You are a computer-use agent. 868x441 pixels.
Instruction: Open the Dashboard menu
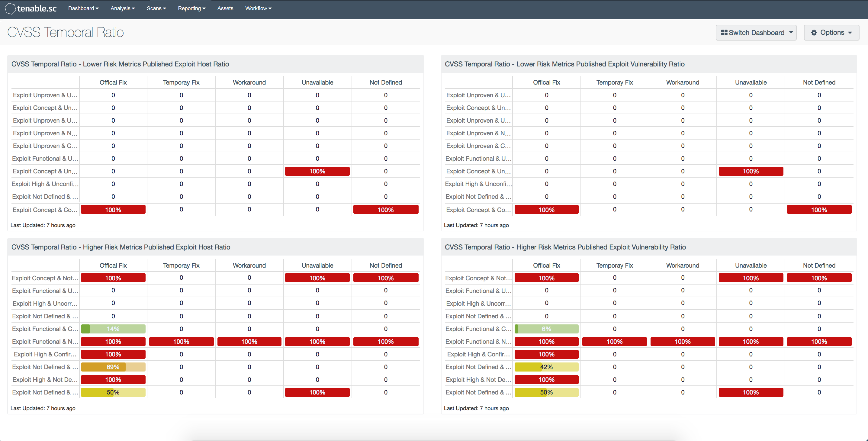(x=83, y=8)
